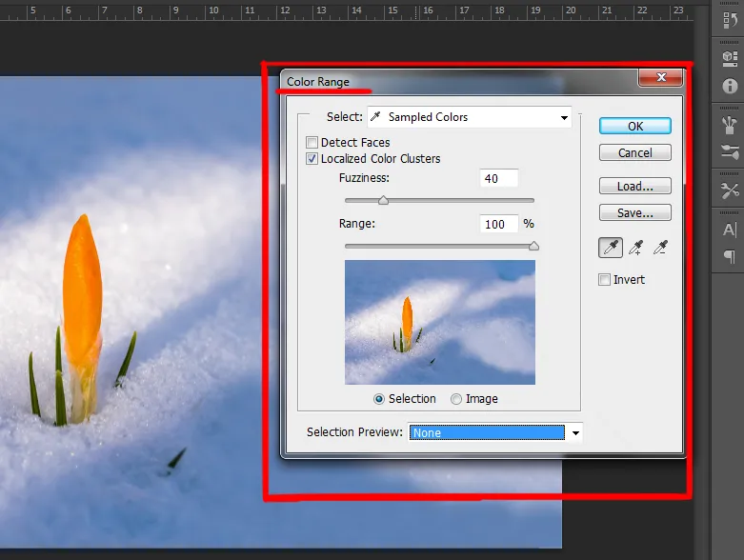Viewport: 744px width, 560px height.
Task: Open the Character panel icon
Action: point(730,230)
